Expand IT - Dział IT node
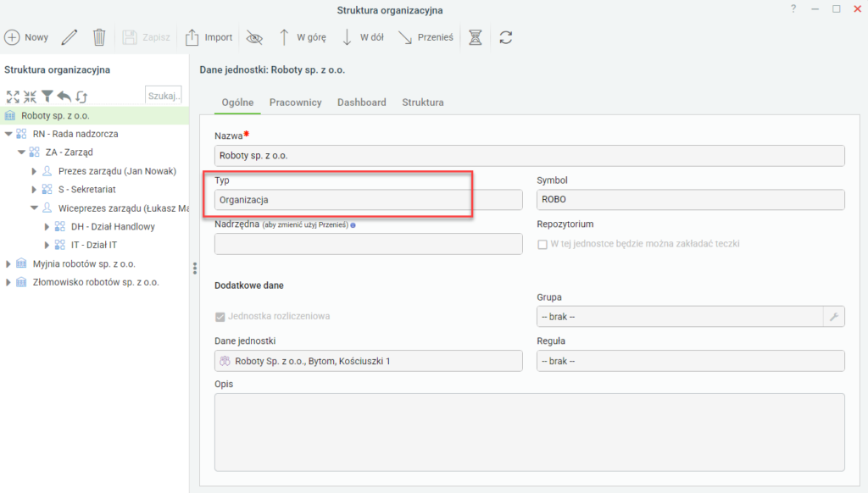This screenshot has height=493, width=868. pyautogui.click(x=47, y=245)
